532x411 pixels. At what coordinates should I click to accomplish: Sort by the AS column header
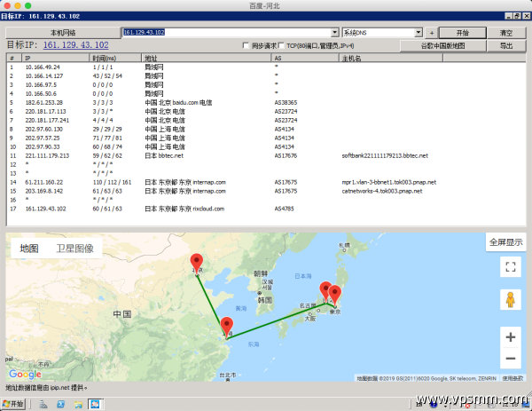coord(305,58)
